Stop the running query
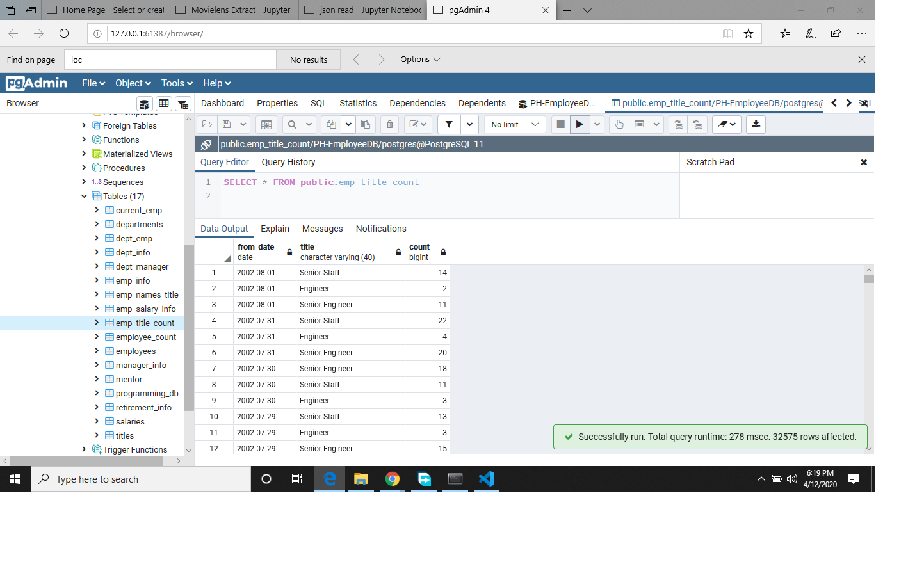 tap(561, 124)
